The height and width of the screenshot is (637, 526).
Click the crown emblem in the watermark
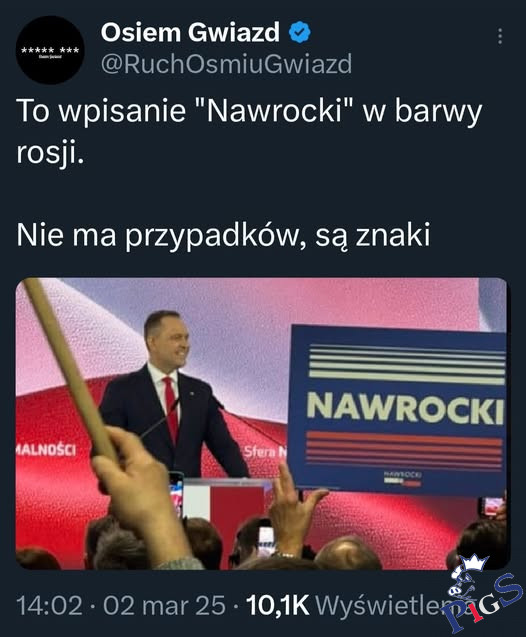click(x=474, y=565)
